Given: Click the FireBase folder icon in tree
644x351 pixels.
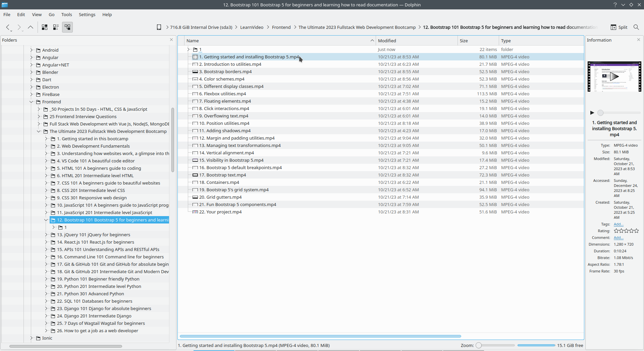Looking at the screenshot, I should [38, 95].
